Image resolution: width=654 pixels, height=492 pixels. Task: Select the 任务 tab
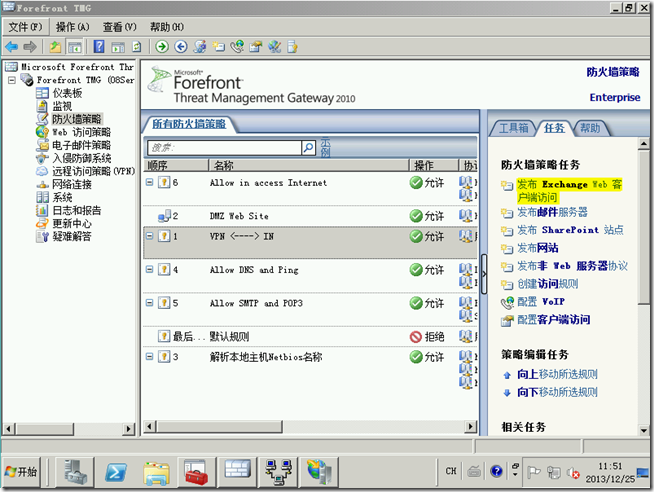point(554,128)
